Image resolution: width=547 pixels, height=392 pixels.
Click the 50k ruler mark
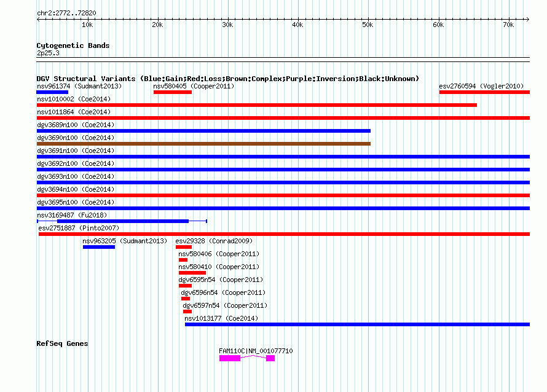coord(368,25)
